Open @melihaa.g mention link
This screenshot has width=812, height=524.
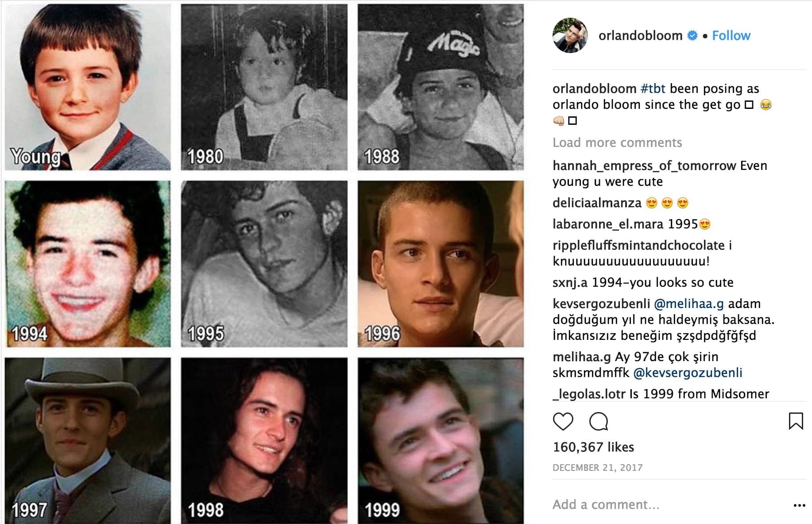688,304
